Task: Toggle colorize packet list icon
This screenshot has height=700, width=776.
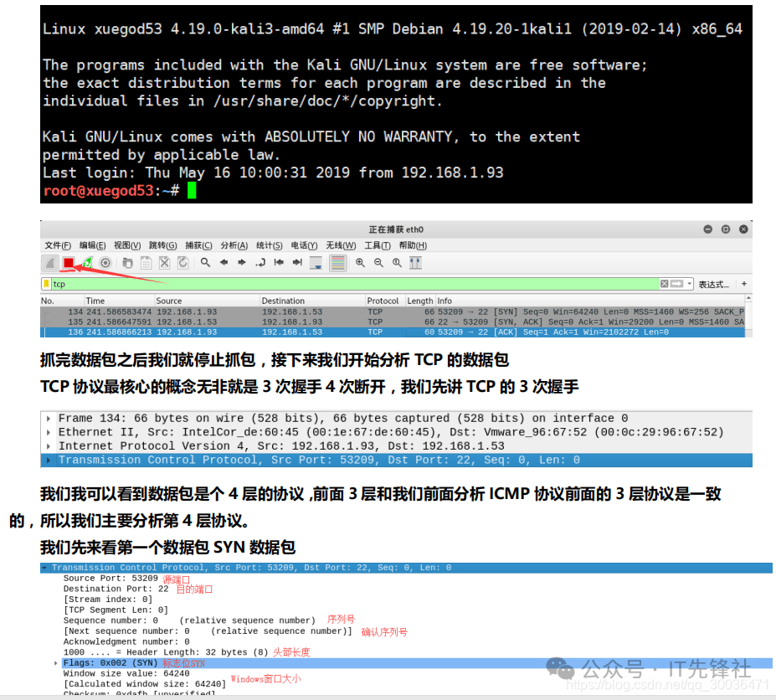Action: click(338, 263)
